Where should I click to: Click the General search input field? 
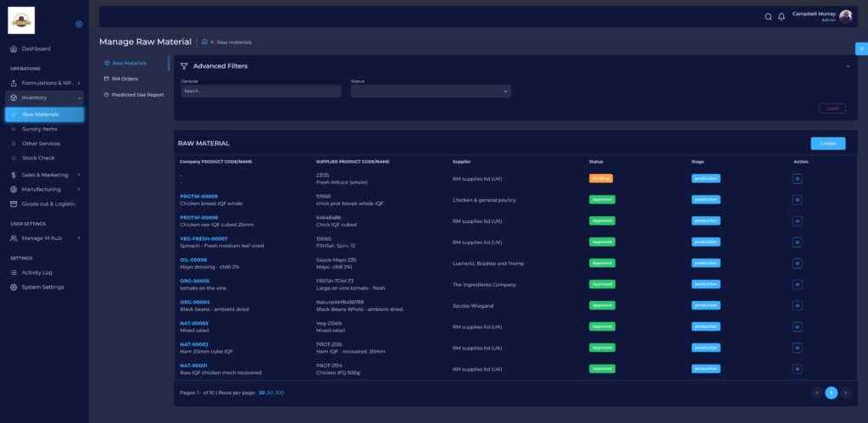(260, 91)
